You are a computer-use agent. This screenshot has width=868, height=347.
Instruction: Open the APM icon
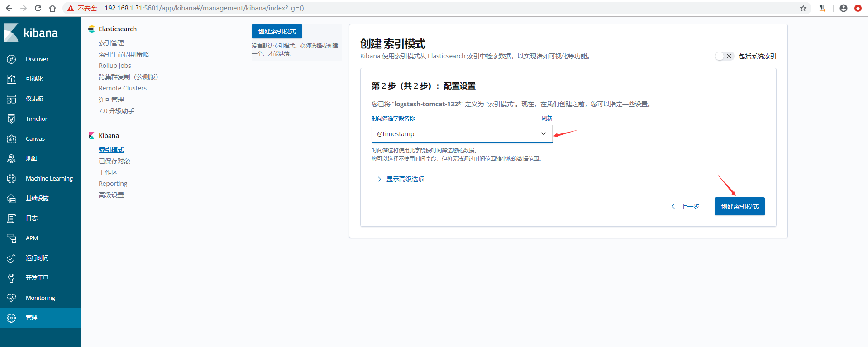pos(11,238)
